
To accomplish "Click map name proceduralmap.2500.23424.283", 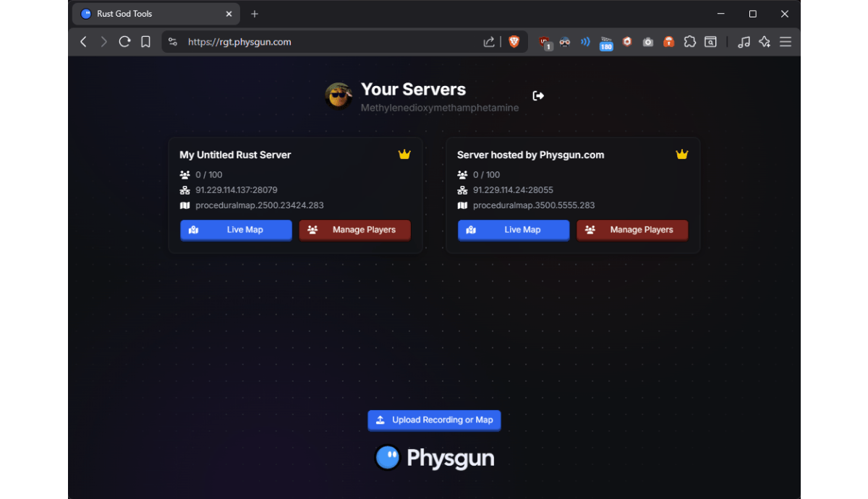I will (260, 205).
